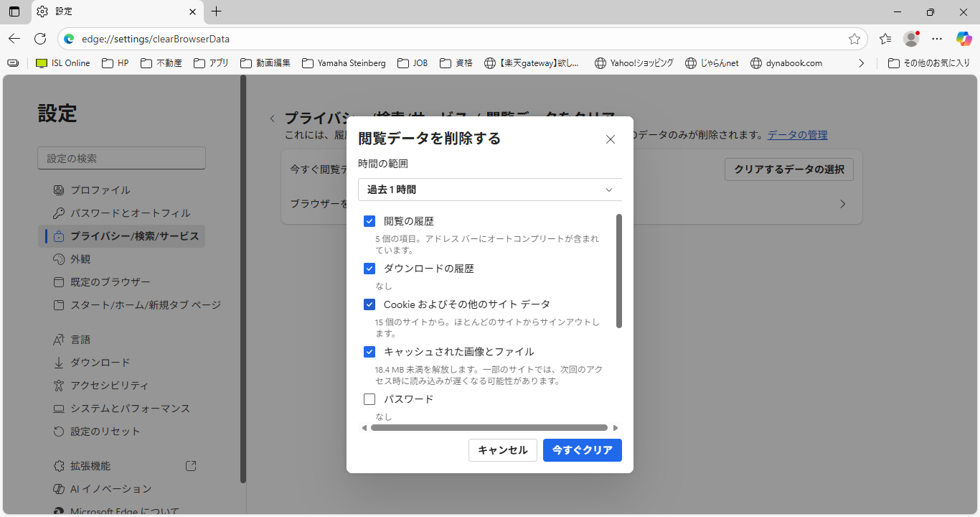This screenshot has width=980, height=517.
Task: Open プロファイル settings section
Action: click(x=100, y=190)
